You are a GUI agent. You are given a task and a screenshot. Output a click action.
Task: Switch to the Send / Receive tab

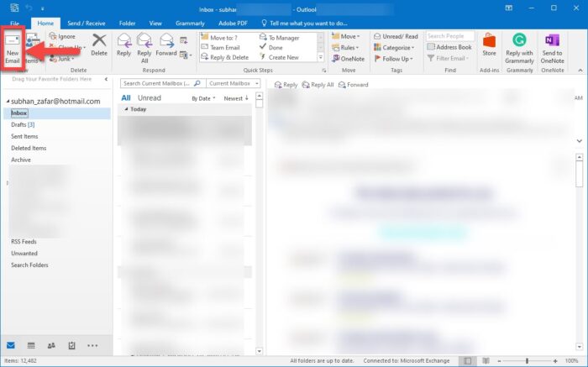point(87,24)
